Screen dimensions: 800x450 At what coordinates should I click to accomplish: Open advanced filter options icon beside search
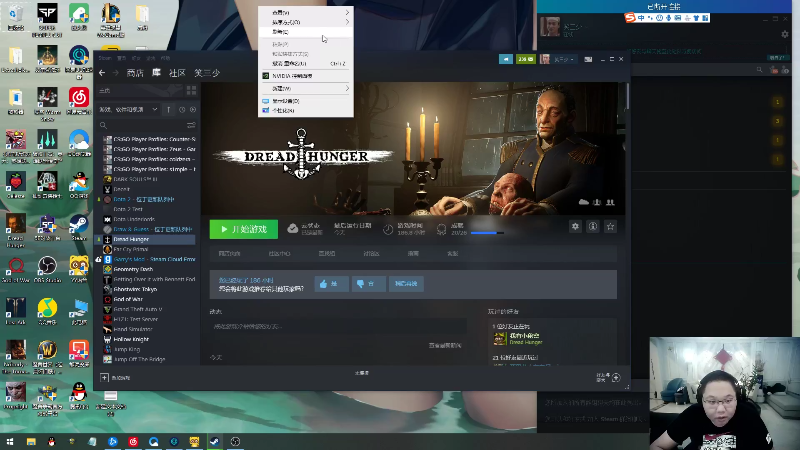pos(191,125)
